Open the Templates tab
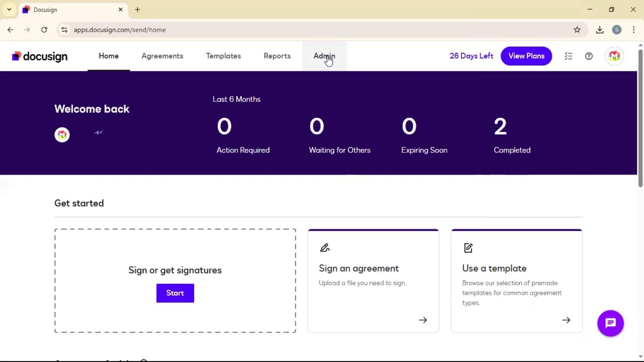The height and width of the screenshot is (362, 644). 223,56
